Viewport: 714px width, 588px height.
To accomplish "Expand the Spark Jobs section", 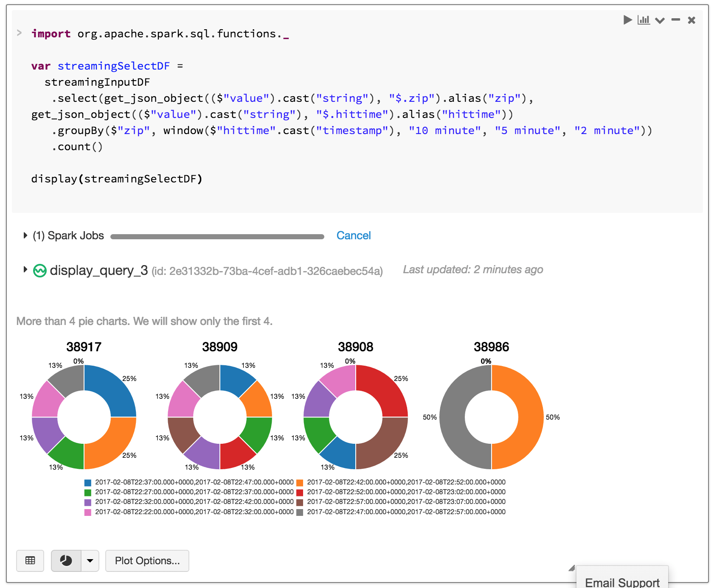I will 25,235.
